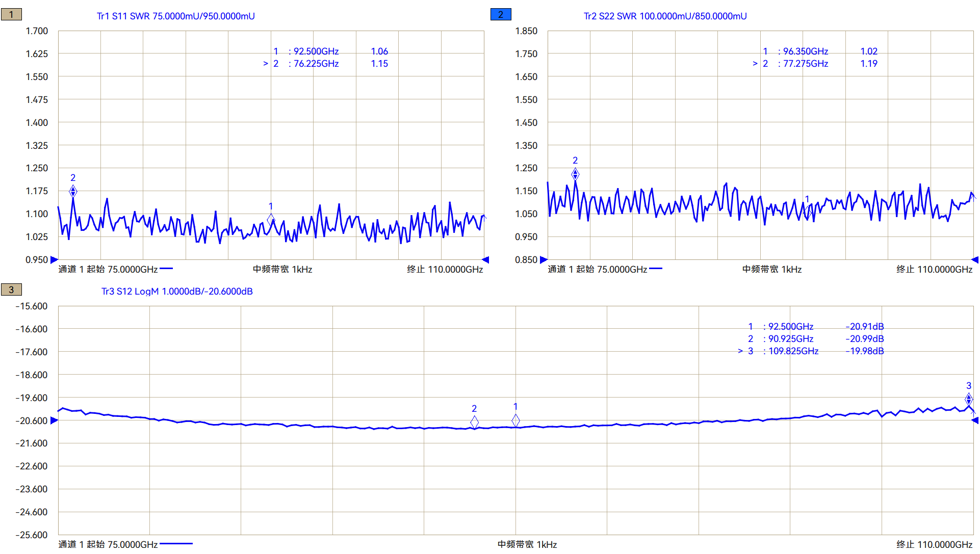Select Tr2 S22 SWR trace title
The width and height of the screenshot is (980, 554).
click(665, 16)
